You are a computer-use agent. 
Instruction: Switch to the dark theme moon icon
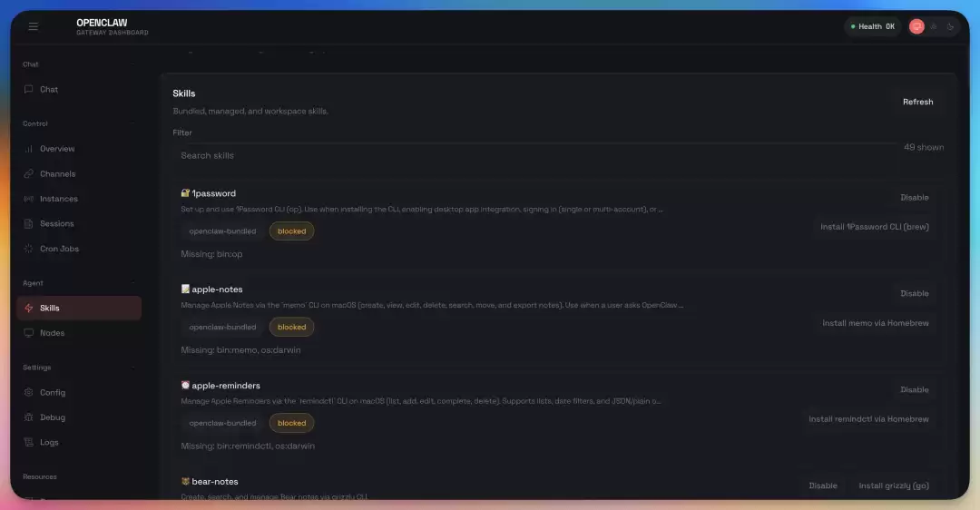pos(950,26)
